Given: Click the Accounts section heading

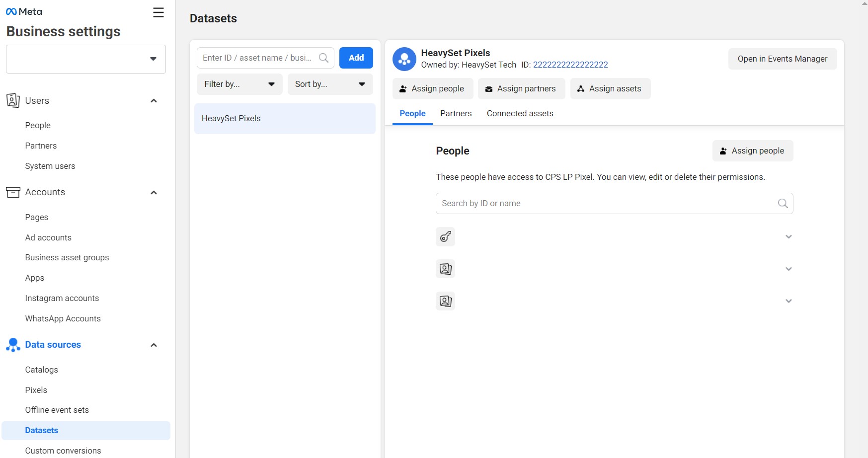Looking at the screenshot, I should [45, 192].
